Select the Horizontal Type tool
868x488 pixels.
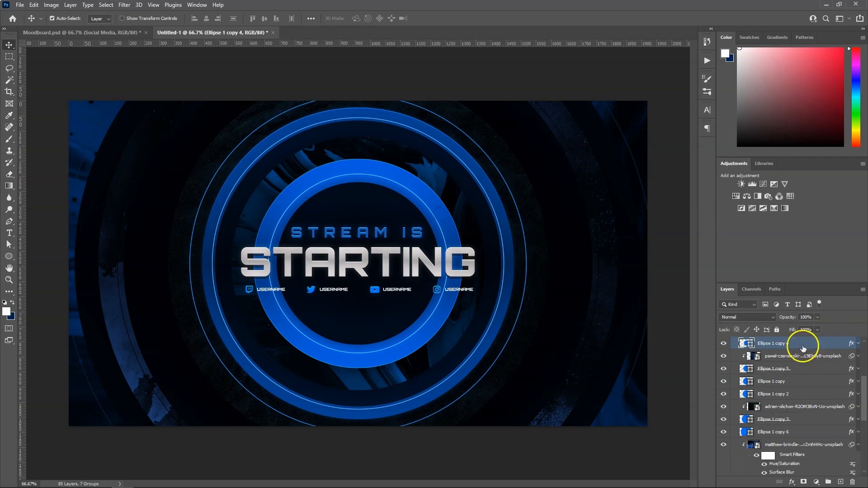coord(9,233)
